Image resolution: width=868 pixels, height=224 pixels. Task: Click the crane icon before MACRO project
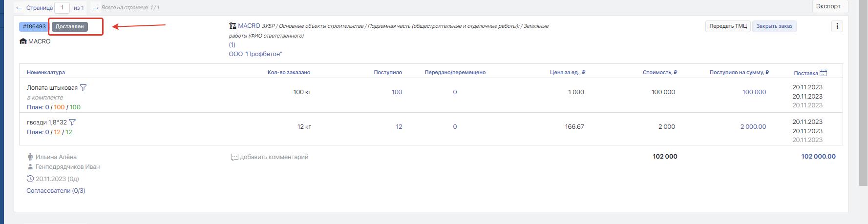pos(233,26)
